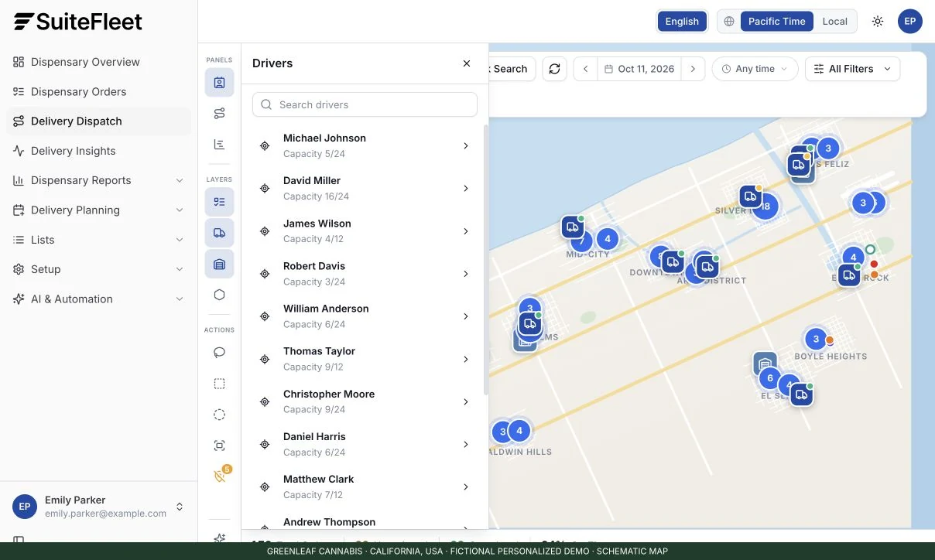Go to the previous date
The height and width of the screenshot is (560, 935).
586,69
